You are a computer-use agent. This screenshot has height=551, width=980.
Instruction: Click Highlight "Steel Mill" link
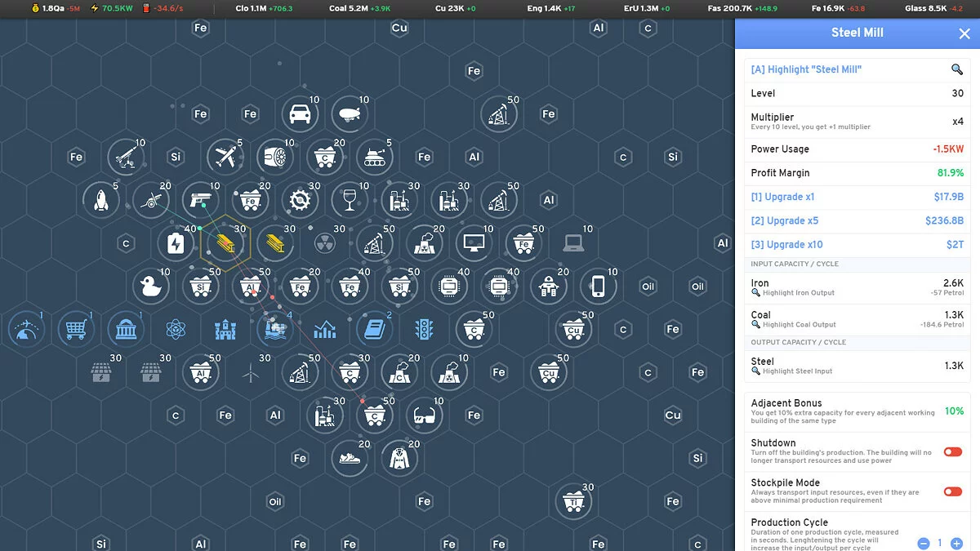point(806,70)
